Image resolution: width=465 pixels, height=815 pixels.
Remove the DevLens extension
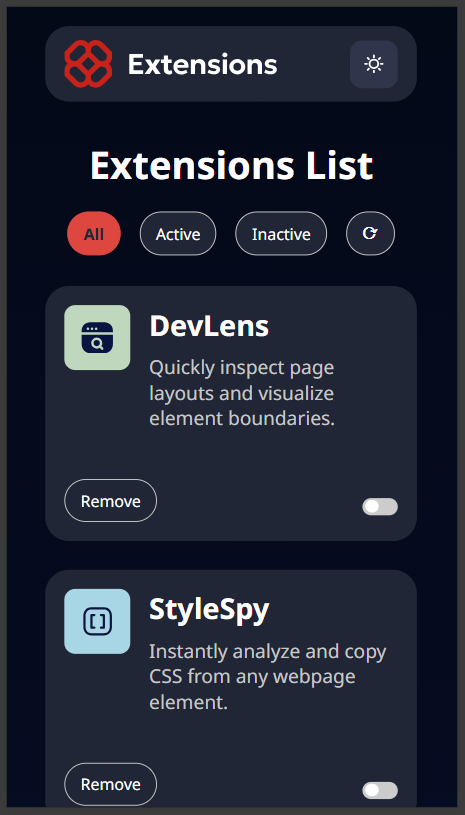(111, 501)
